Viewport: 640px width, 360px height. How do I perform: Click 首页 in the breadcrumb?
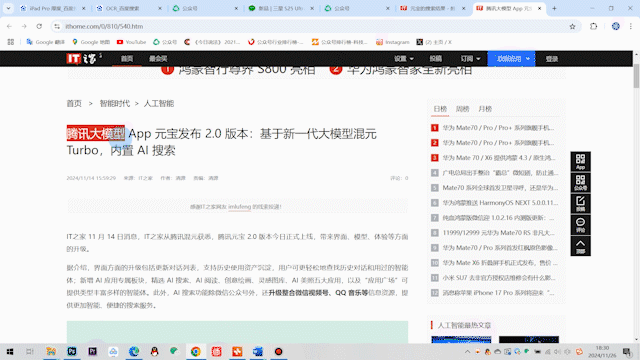74,104
